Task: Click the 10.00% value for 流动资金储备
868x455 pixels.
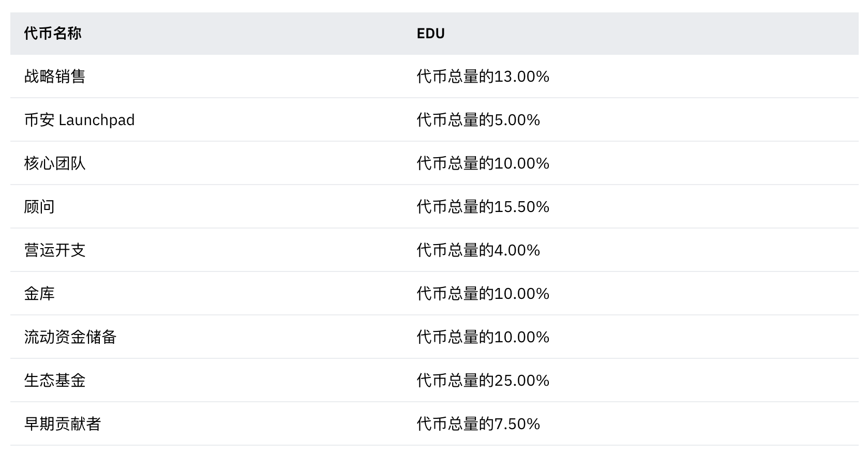Action: pos(483,337)
